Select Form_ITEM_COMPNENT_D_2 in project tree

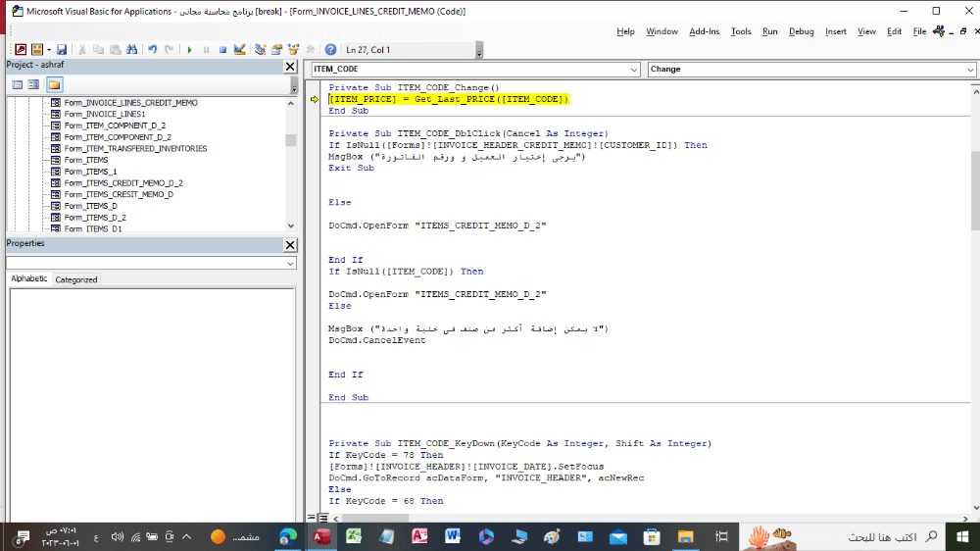115,125
